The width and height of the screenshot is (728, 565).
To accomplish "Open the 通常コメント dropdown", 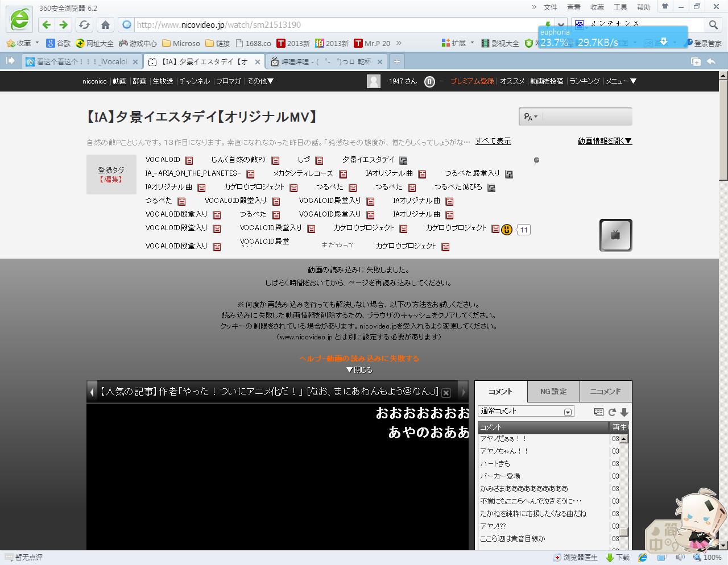I will [x=526, y=412].
